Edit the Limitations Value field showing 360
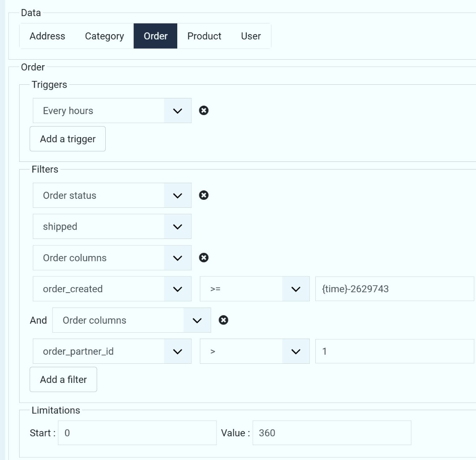The width and height of the screenshot is (476, 460). click(x=332, y=433)
